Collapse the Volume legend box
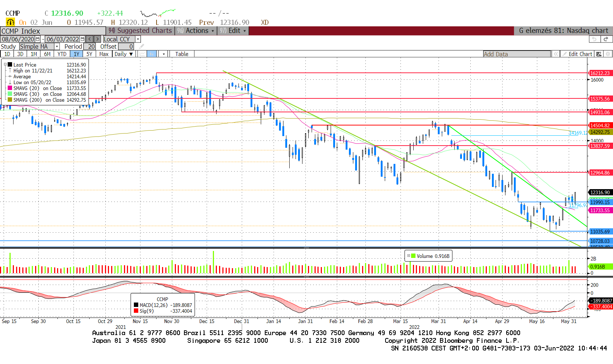Screen dimensions: 613x364 409,256
